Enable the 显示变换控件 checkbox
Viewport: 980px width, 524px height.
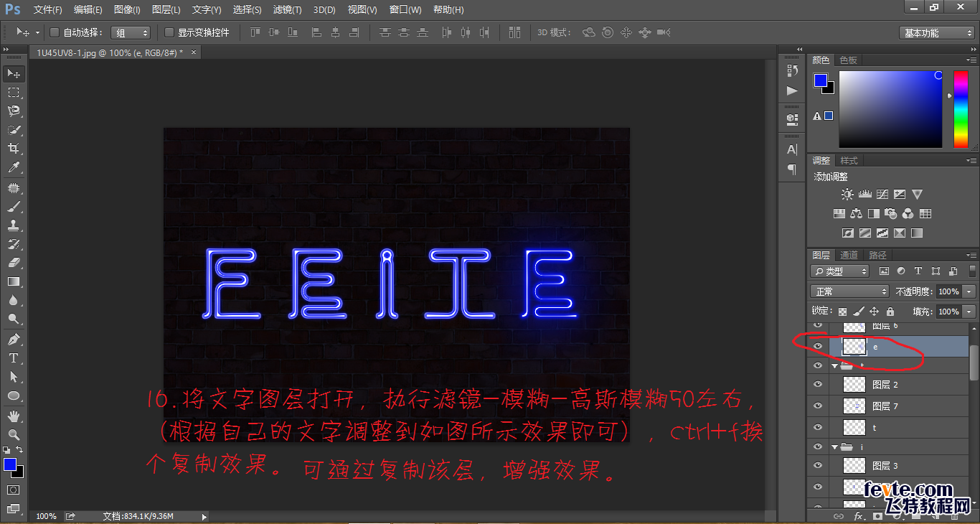pos(169,32)
